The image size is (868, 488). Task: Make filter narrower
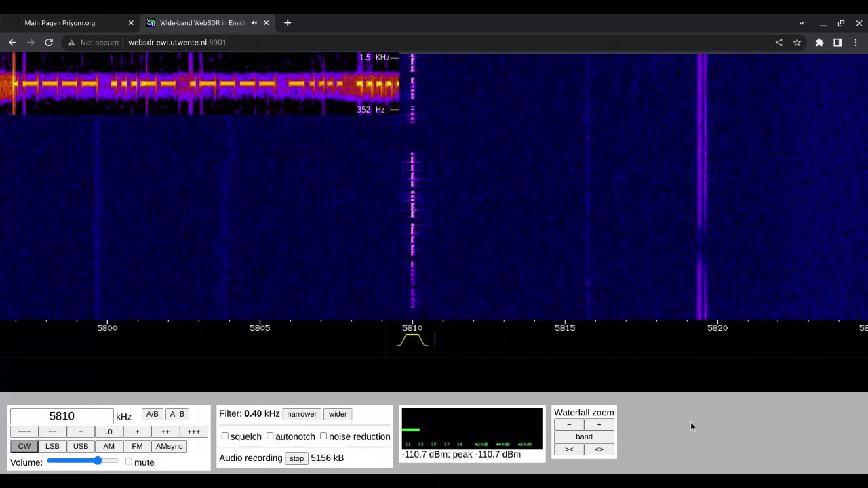click(x=302, y=414)
